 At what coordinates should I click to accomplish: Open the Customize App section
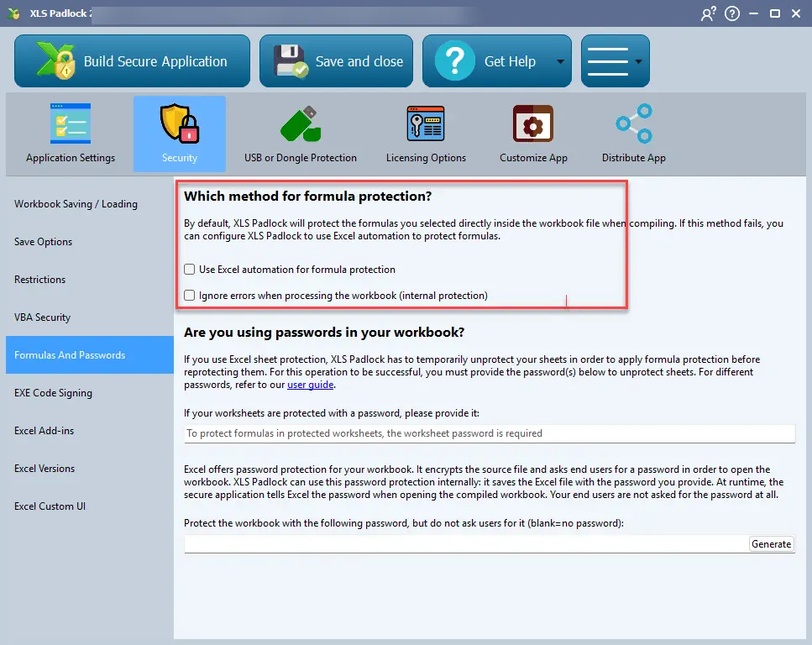pos(533,134)
